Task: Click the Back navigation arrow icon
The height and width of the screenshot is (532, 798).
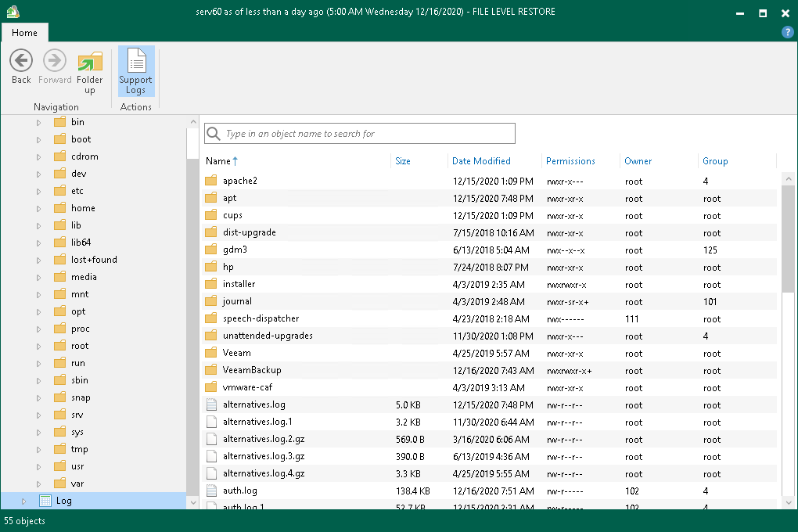Action: 21,61
